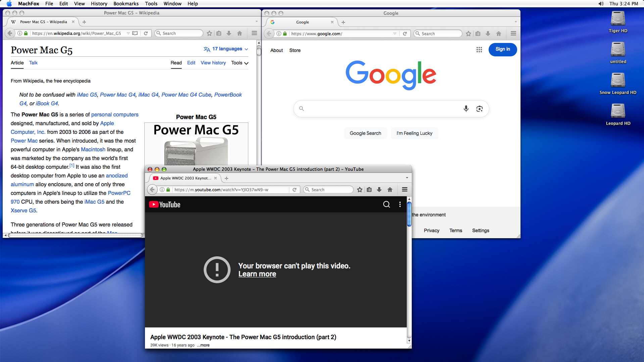This screenshot has height=362, width=644.
Task: Open the YouTube search magnifier
Action: (x=387, y=204)
